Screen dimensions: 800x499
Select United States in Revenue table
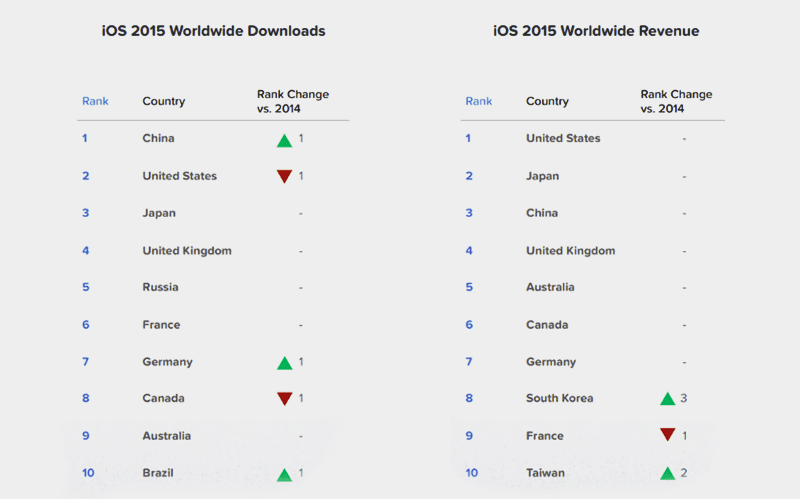tap(563, 138)
